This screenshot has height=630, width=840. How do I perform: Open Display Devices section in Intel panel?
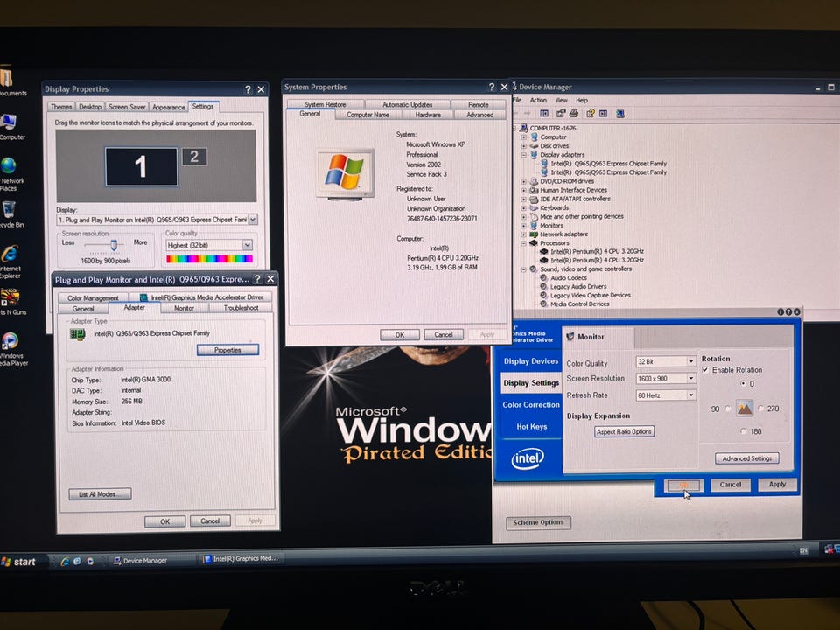(531, 361)
